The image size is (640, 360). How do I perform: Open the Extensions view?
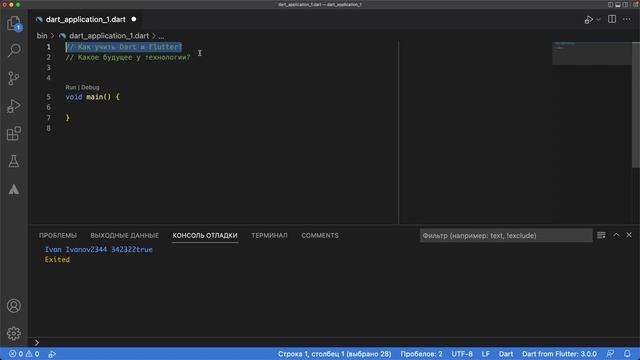(14, 133)
